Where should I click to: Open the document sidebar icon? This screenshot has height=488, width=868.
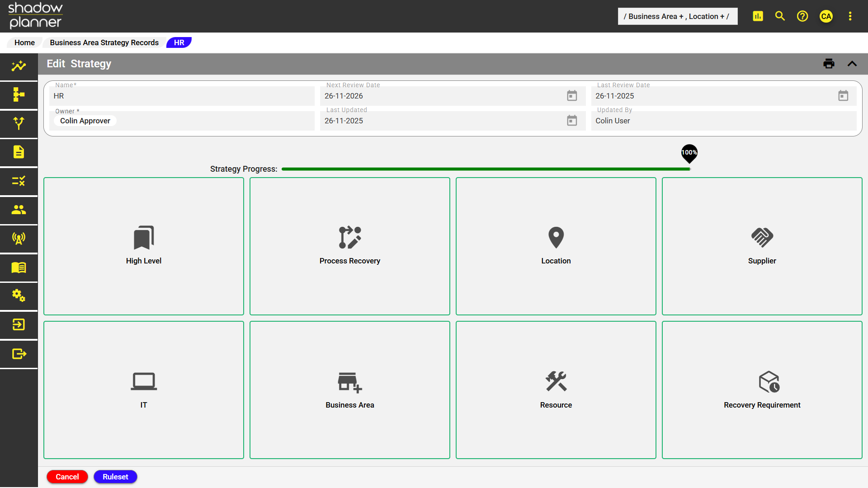coord(18,152)
